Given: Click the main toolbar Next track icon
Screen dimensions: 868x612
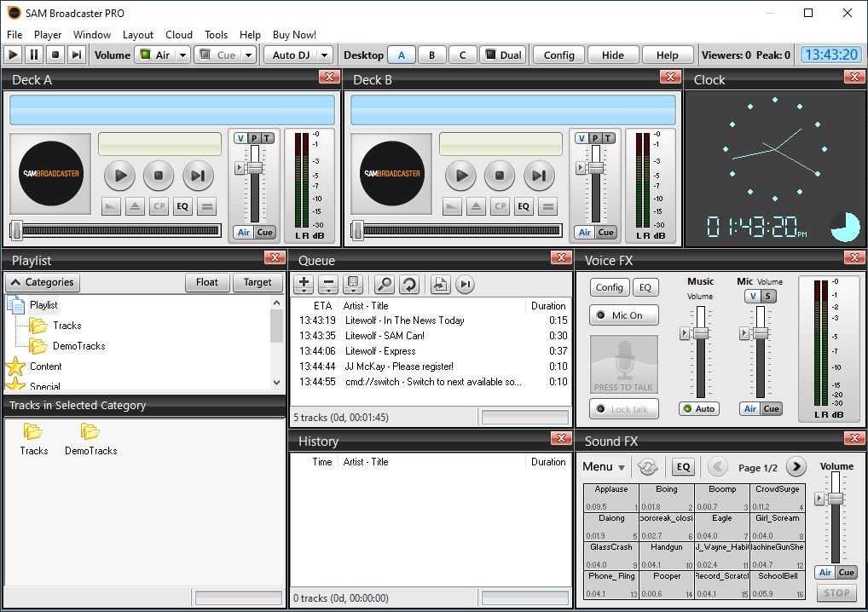Looking at the screenshot, I should 76,55.
